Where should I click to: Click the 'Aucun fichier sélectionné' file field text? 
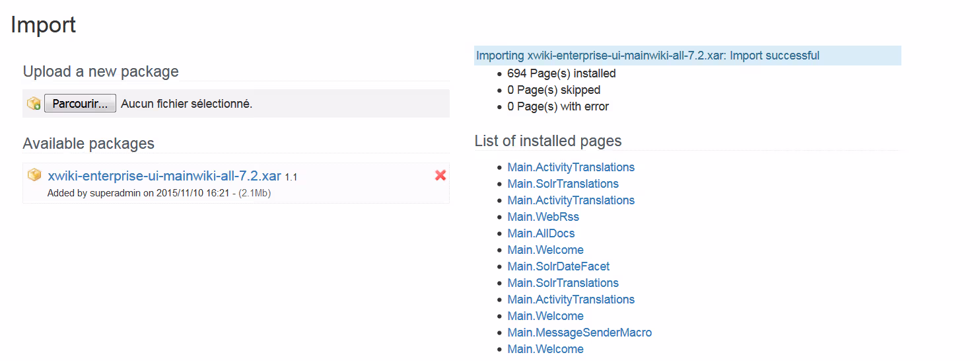coord(186,104)
